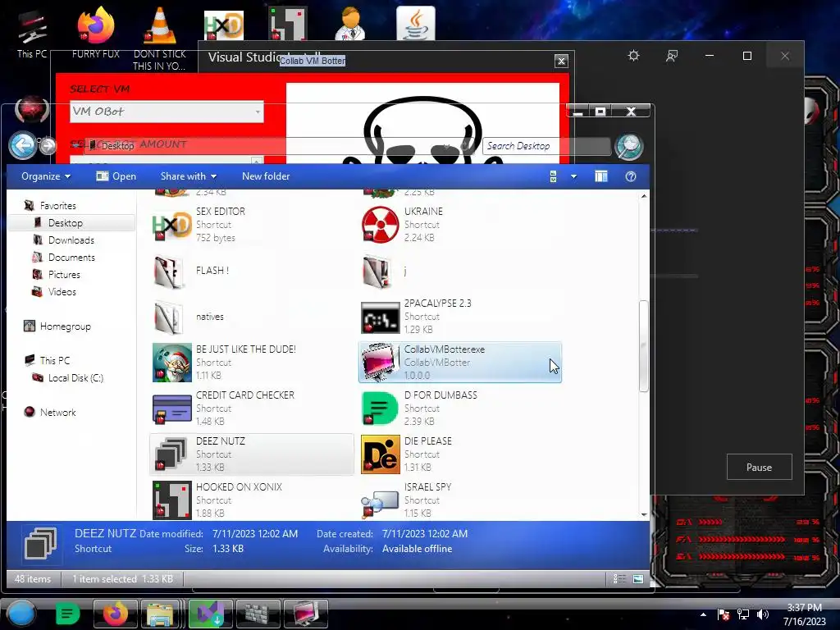Click the scroll up arrow of file list
The height and width of the screenshot is (630, 840).
tap(644, 196)
